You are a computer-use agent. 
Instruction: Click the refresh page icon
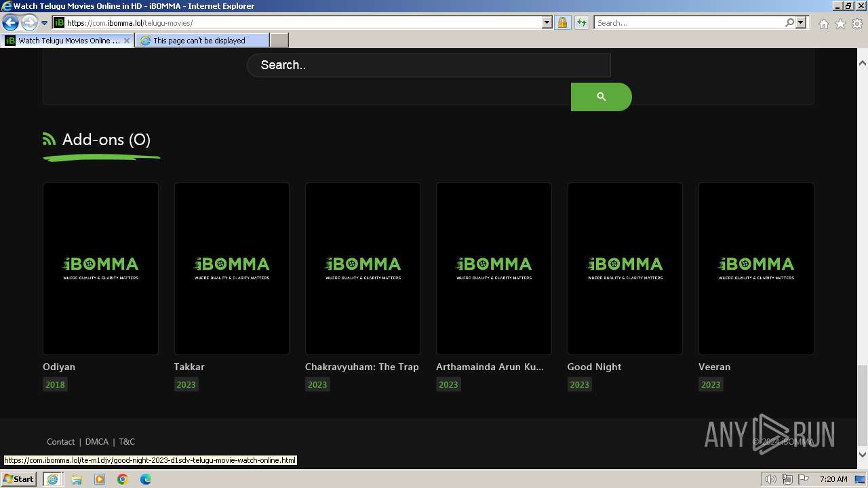[x=582, y=23]
